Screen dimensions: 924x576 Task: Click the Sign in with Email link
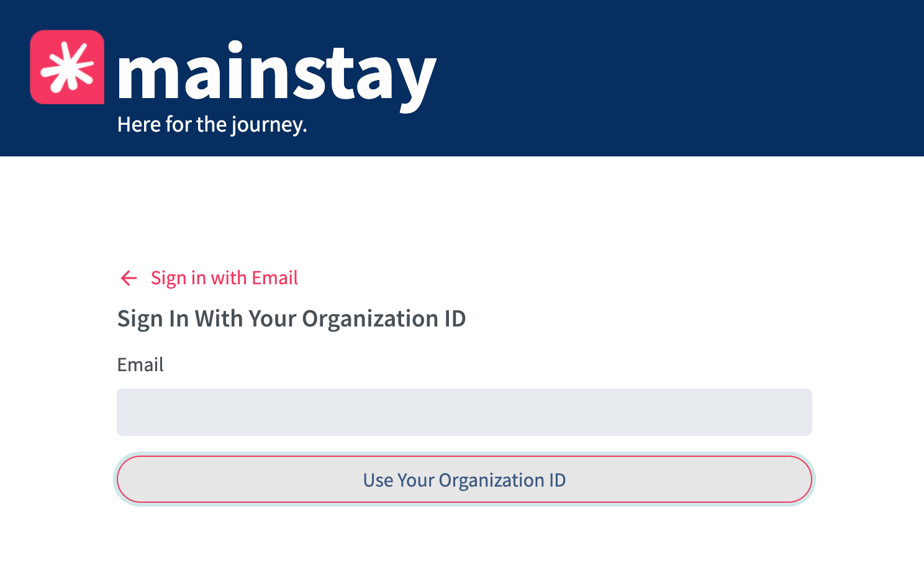224,278
